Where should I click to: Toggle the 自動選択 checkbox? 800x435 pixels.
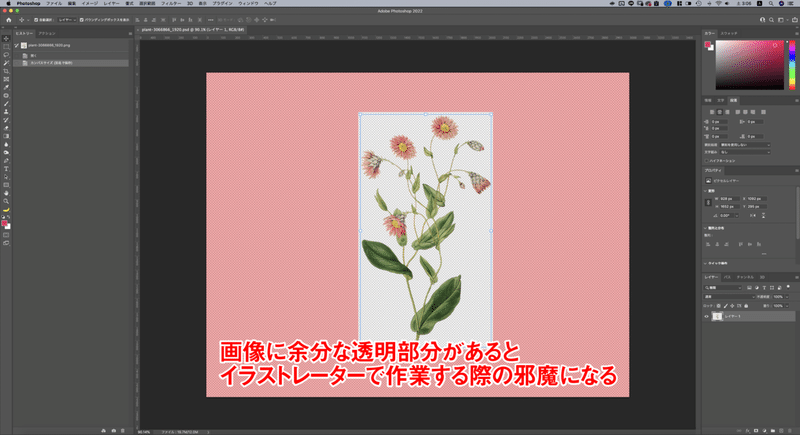click(x=36, y=20)
